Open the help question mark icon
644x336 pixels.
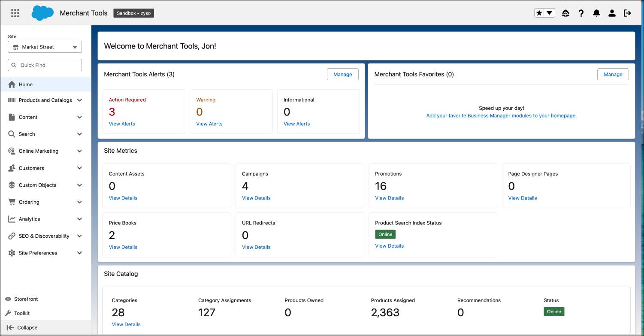[x=581, y=13]
